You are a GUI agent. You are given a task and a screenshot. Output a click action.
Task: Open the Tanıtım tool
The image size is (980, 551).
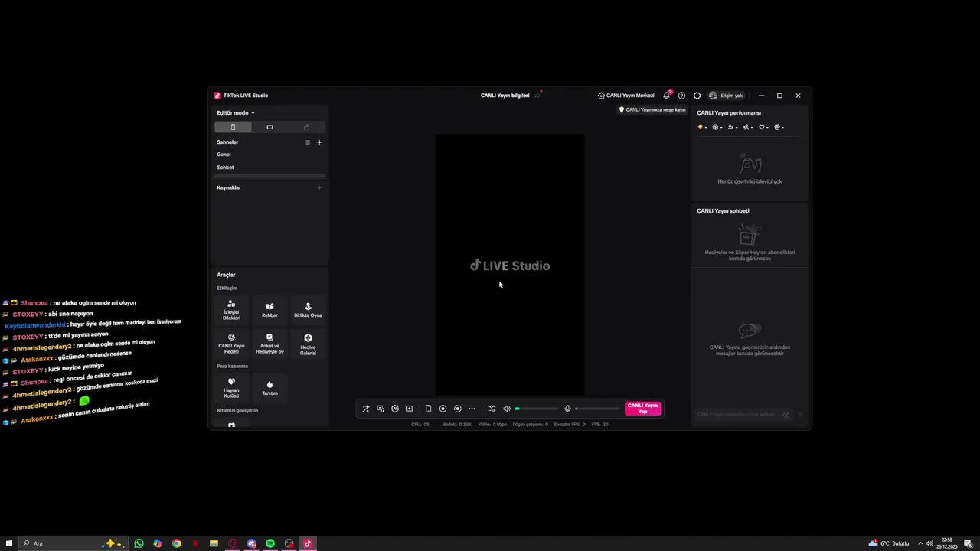coord(269,388)
